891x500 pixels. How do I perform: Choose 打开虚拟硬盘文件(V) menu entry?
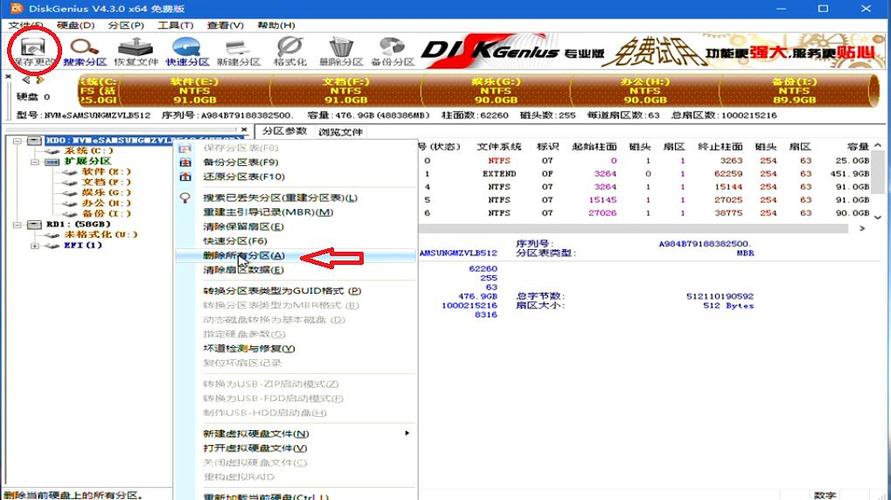click(x=255, y=448)
